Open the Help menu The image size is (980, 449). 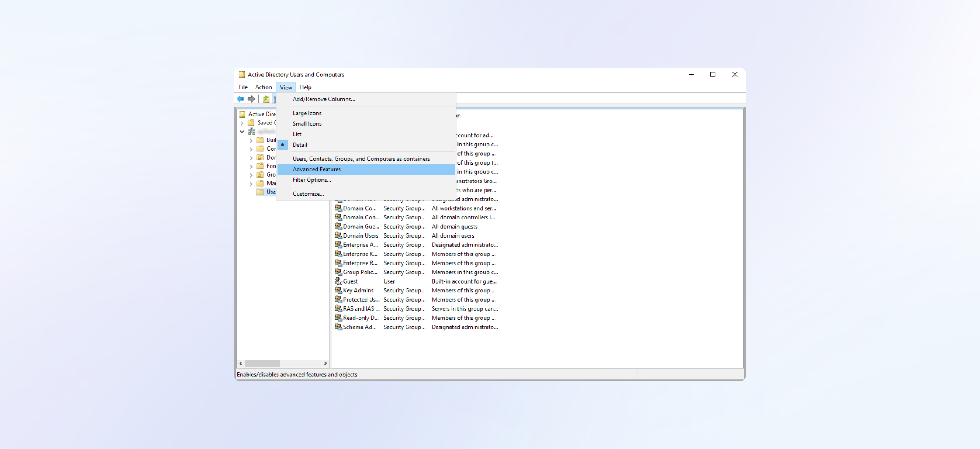click(x=305, y=87)
